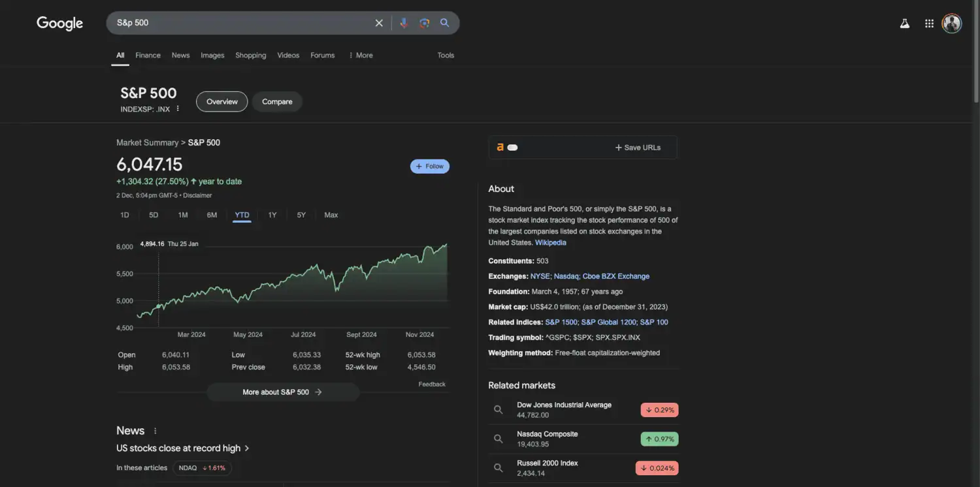The height and width of the screenshot is (487, 980).
Task: Open More about S&P 500
Action: tap(283, 392)
